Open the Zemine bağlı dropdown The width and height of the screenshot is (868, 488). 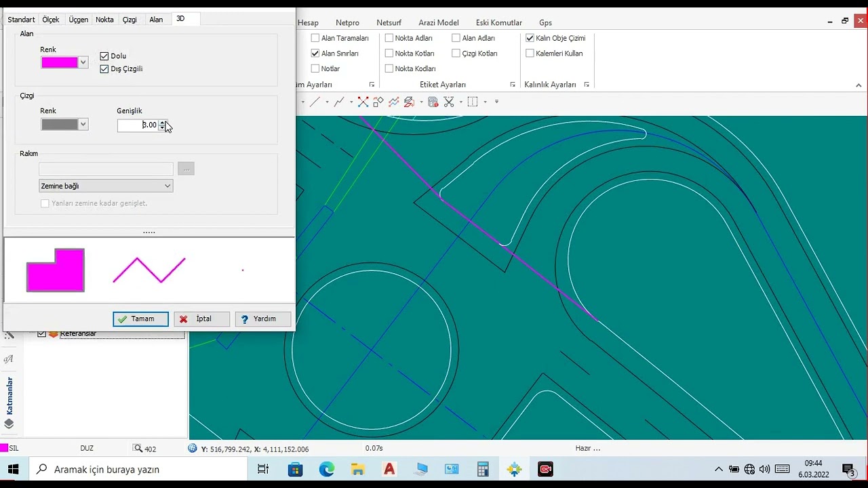pos(106,186)
